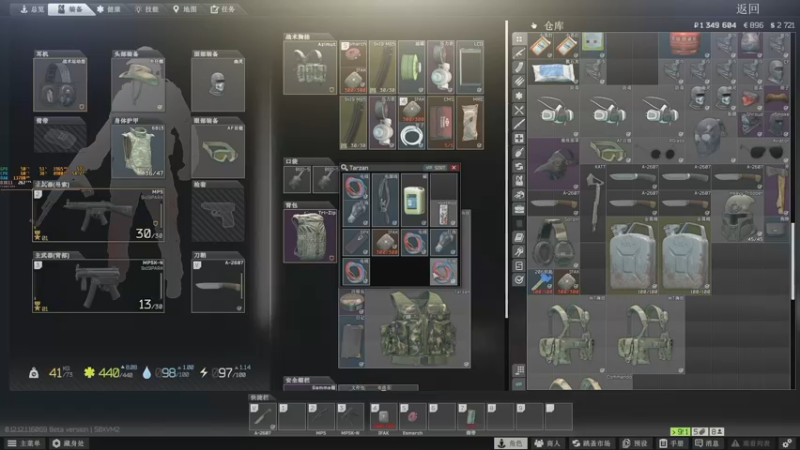Select the camo Tarzan vest in backpack
800x450 pixels.
pyautogui.click(x=418, y=329)
